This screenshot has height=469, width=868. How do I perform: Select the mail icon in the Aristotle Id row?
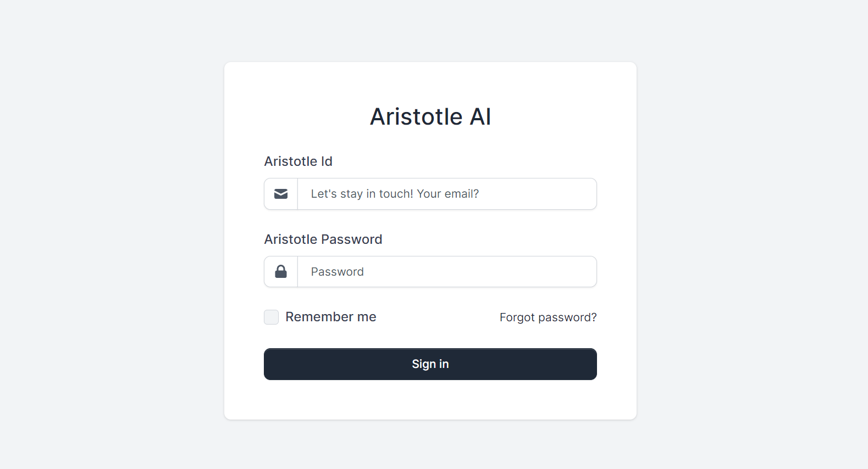pos(281,194)
